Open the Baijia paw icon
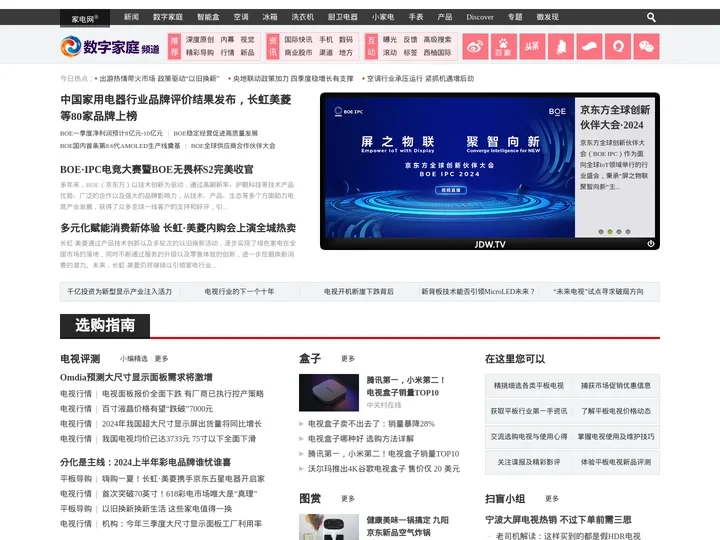This screenshot has width=720, height=540. pyautogui.click(x=503, y=46)
